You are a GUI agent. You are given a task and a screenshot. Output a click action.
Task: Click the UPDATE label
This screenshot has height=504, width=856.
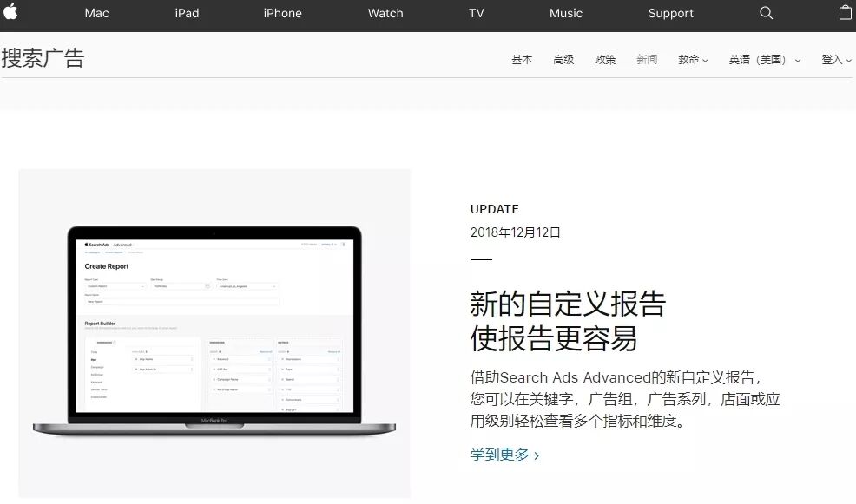coord(495,209)
